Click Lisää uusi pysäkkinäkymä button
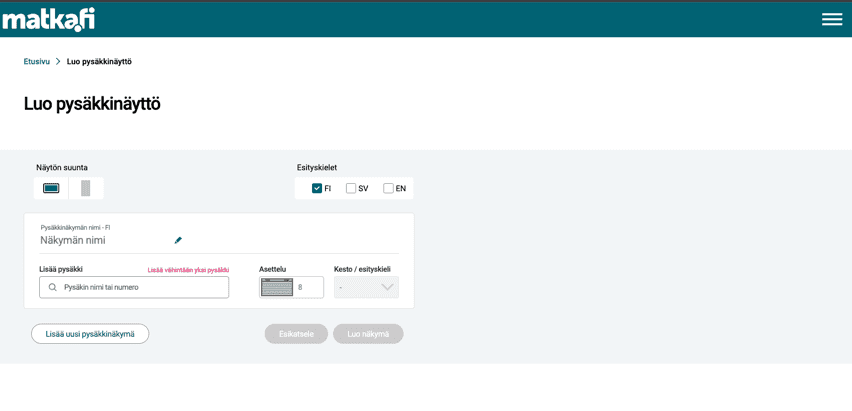This screenshot has height=411, width=852. 90,334
